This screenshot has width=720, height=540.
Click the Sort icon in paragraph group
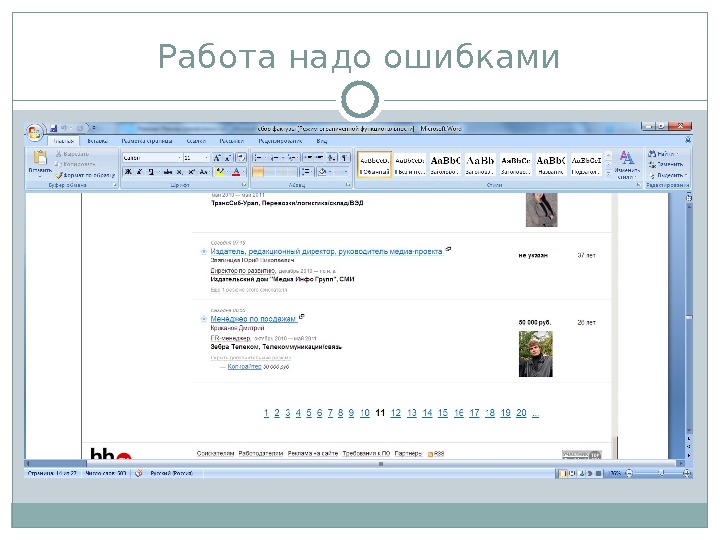point(332,158)
